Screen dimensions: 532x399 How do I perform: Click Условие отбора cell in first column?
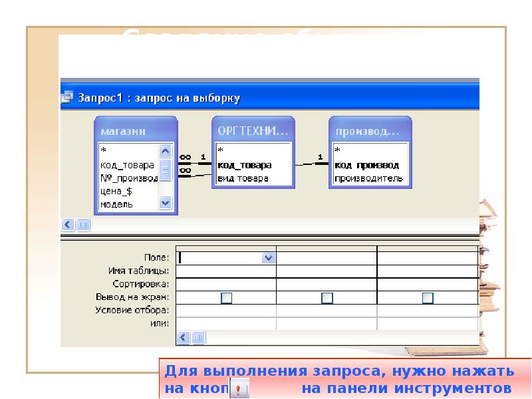click(226, 311)
